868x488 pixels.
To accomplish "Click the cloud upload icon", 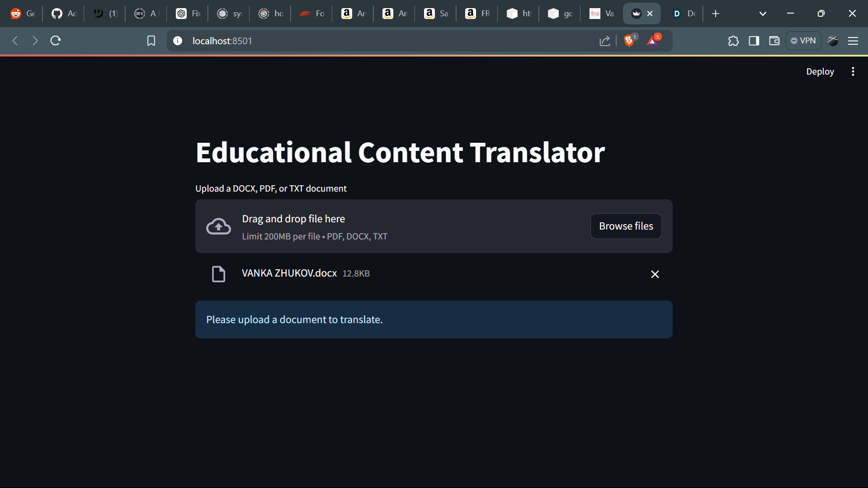I will coord(218,226).
